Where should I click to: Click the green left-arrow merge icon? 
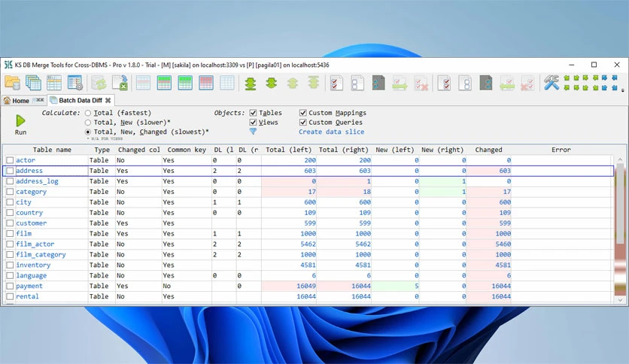(x=507, y=83)
